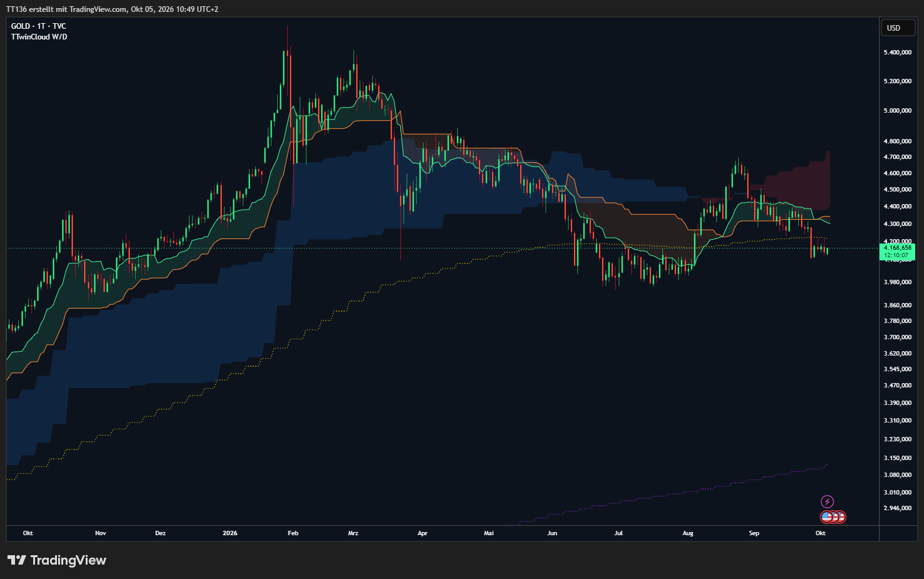Click the 5.400,000 price label

click(897, 53)
